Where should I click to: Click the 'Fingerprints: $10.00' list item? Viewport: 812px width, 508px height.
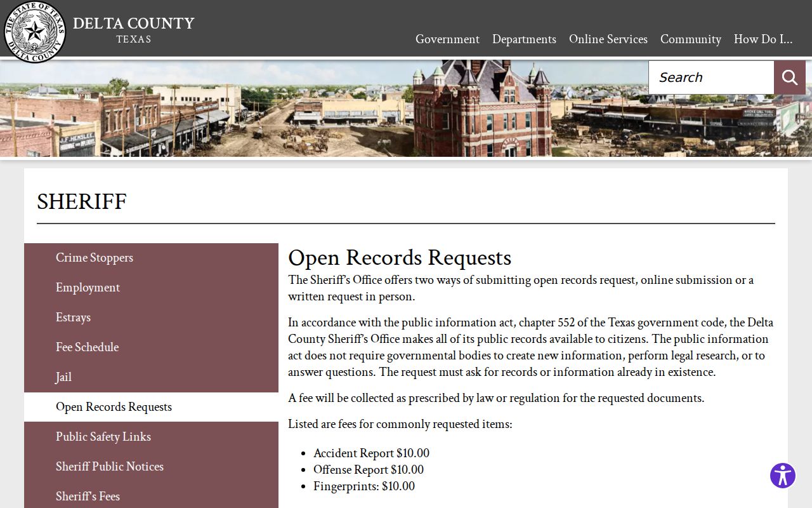(364, 486)
